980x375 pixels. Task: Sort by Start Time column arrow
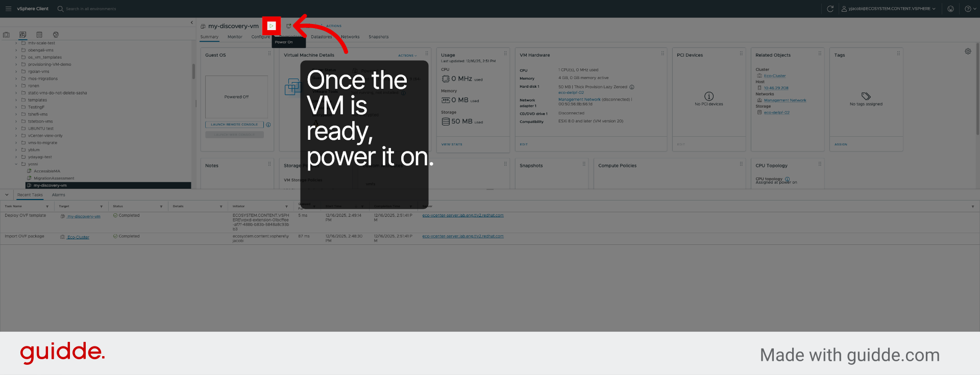coord(356,207)
